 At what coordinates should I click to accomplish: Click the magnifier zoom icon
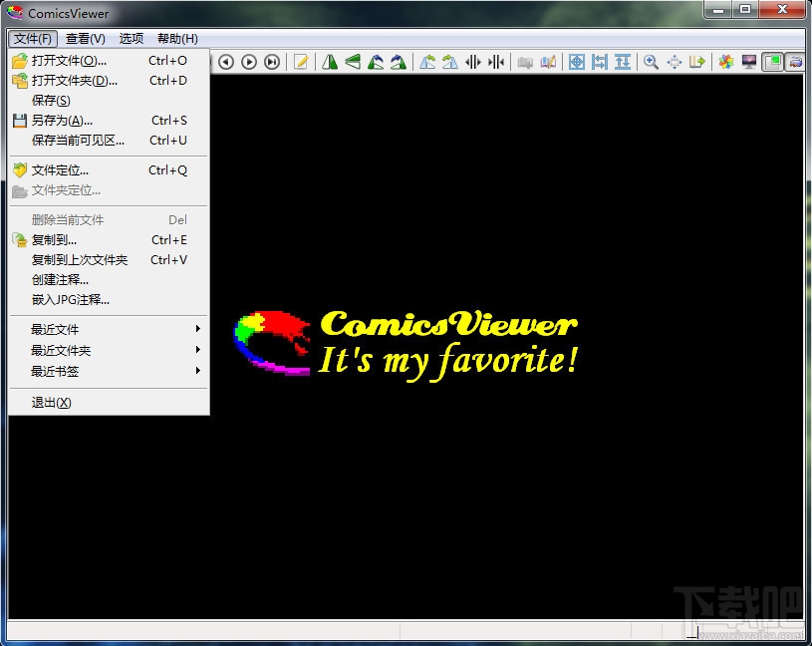[650, 62]
